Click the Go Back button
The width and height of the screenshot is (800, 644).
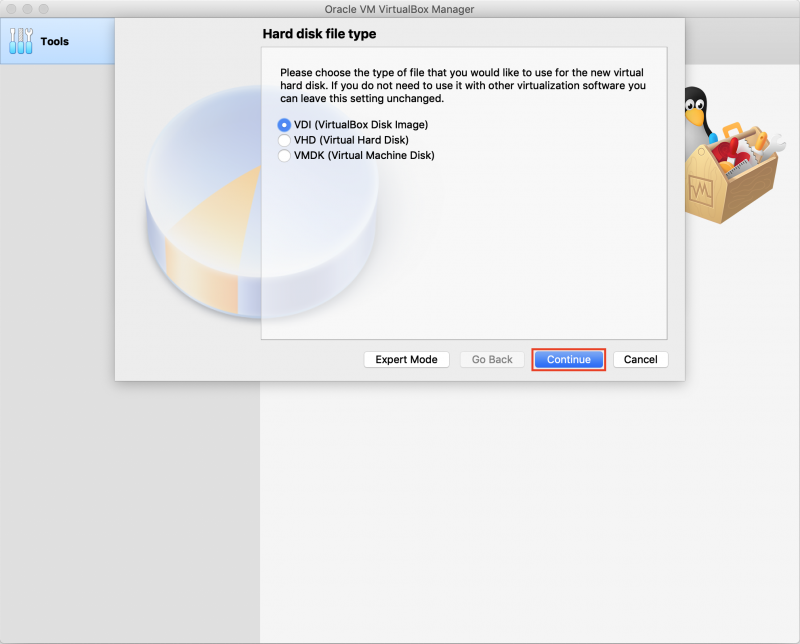point(492,359)
